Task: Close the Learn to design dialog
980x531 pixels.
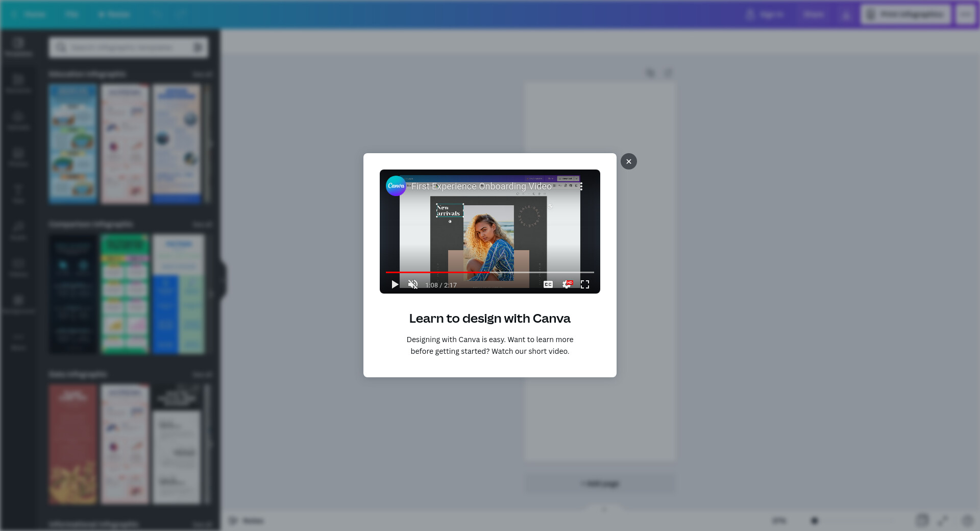Action: click(x=628, y=161)
